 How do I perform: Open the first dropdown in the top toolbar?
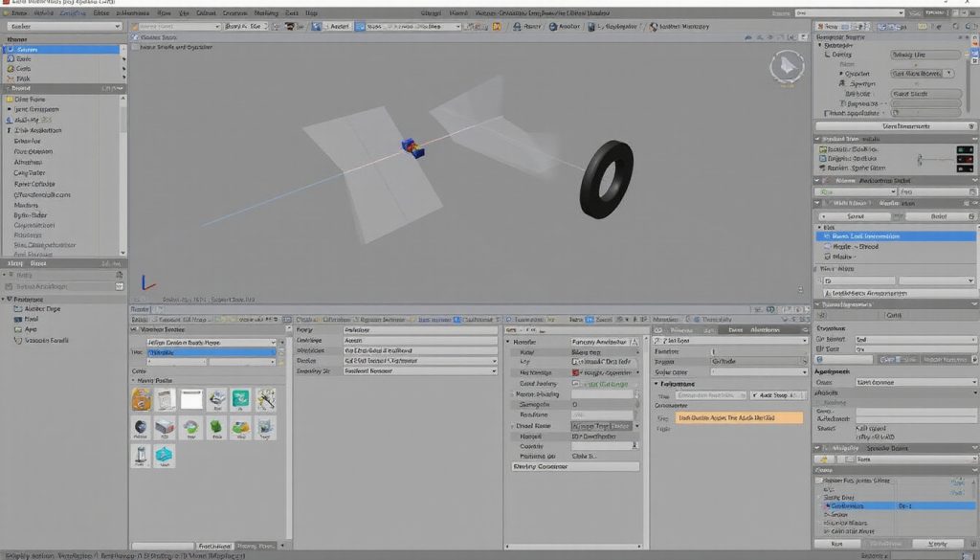pyautogui.click(x=176, y=26)
